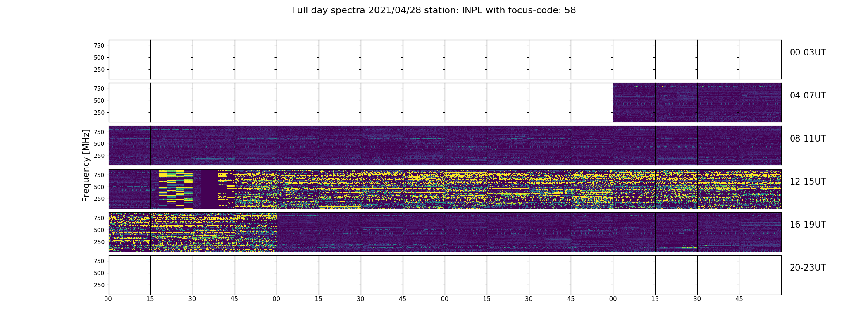Viewport: 868px width, 331px height.
Task: Click the solid dark purple gap in the 12-15UT row
Action: [210, 189]
